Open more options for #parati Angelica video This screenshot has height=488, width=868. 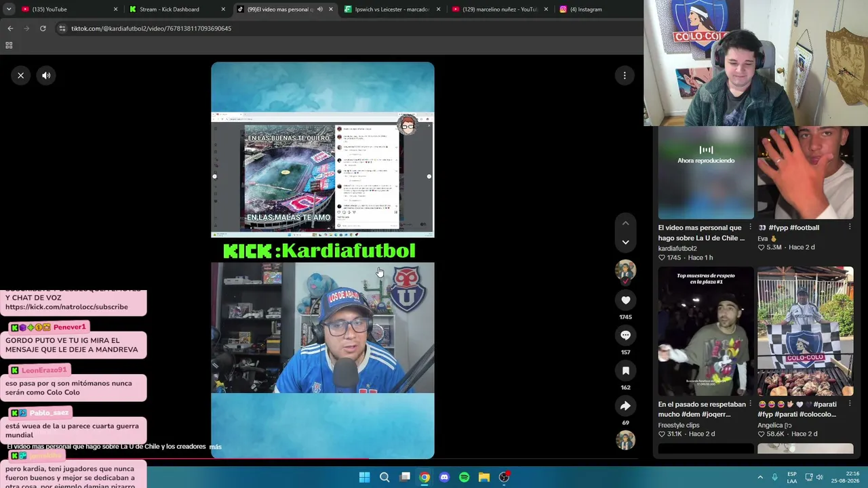click(x=850, y=404)
